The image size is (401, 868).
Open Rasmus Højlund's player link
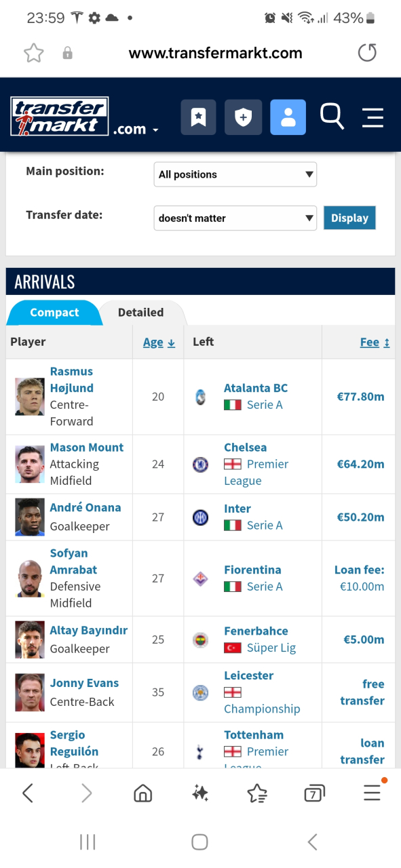click(72, 380)
